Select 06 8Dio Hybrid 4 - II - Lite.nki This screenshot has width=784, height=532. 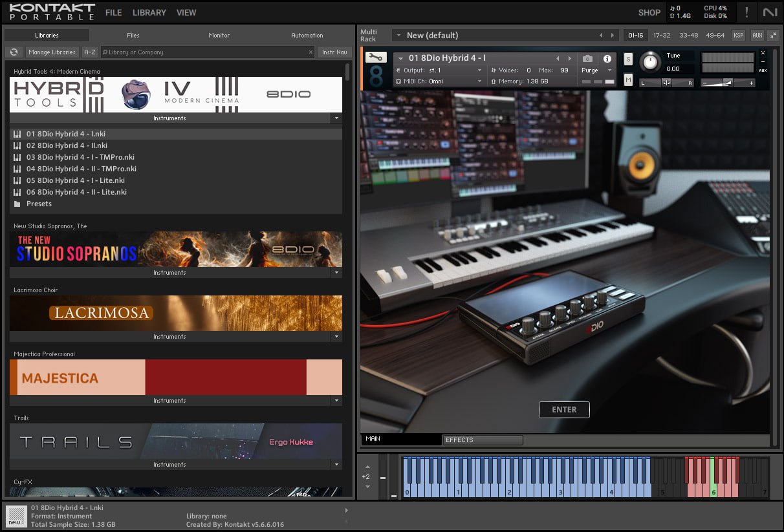(x=176, y=192)
